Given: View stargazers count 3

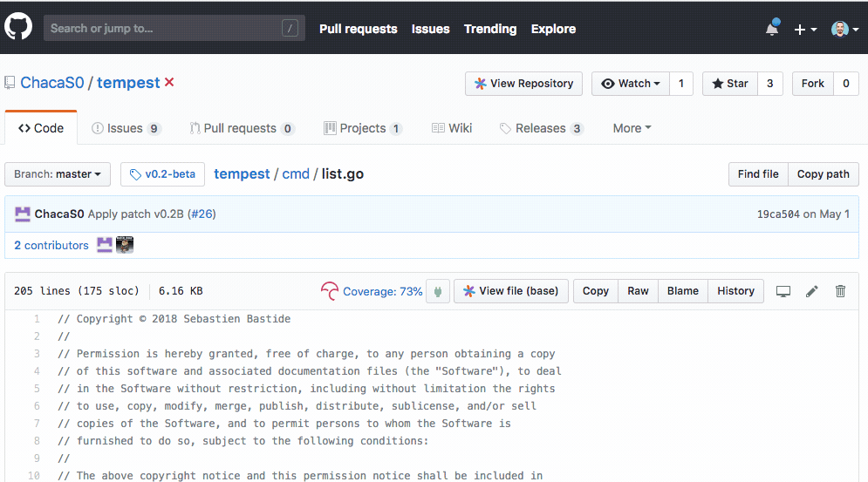Looking at the screenshot, I should 770,84.
